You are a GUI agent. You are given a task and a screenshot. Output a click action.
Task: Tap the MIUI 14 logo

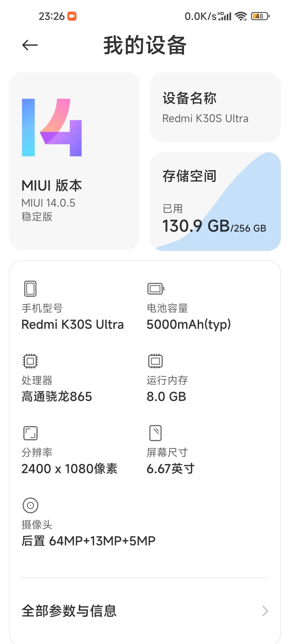pos(52,127)
